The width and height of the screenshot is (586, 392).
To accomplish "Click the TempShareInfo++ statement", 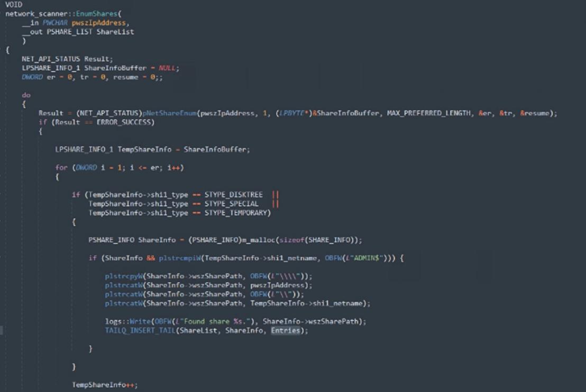I will (x=105, y=385).
